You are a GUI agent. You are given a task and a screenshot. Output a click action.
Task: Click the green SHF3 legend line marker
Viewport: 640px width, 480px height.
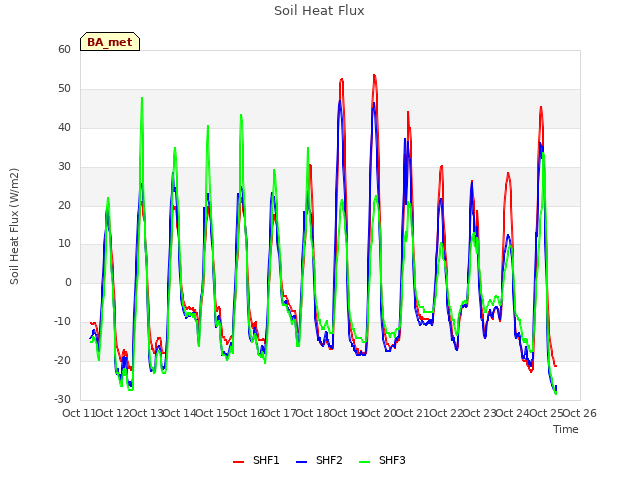coord(364,462)
